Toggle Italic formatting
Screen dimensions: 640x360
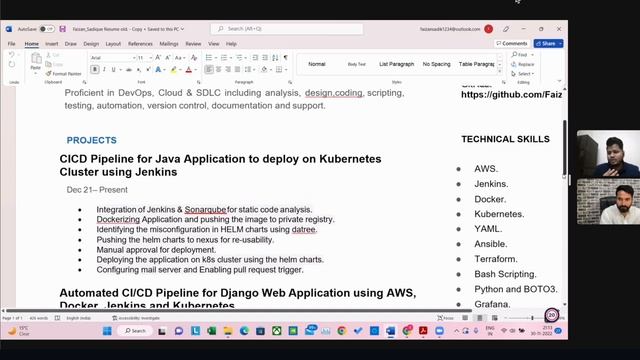tap(104, 69)
